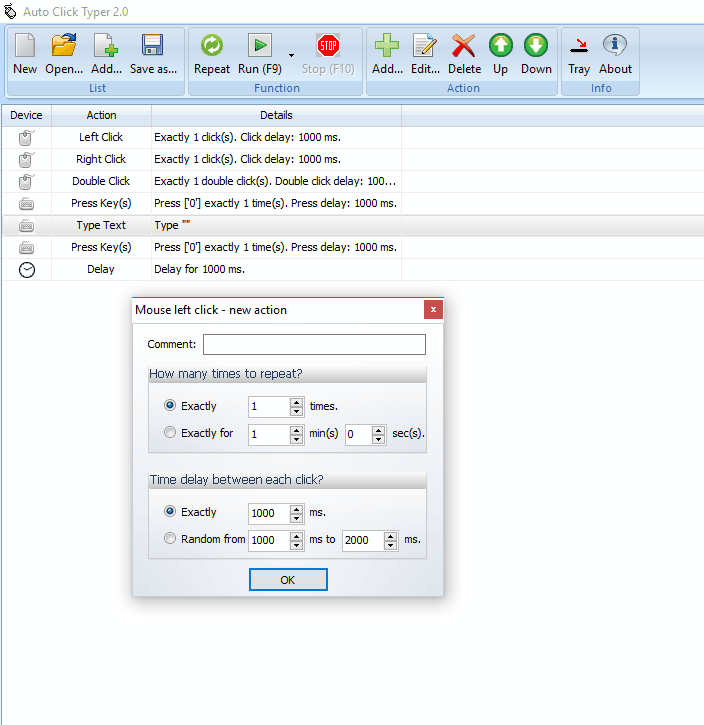Select Exactly ms delay radio

(x=170, y=512)
